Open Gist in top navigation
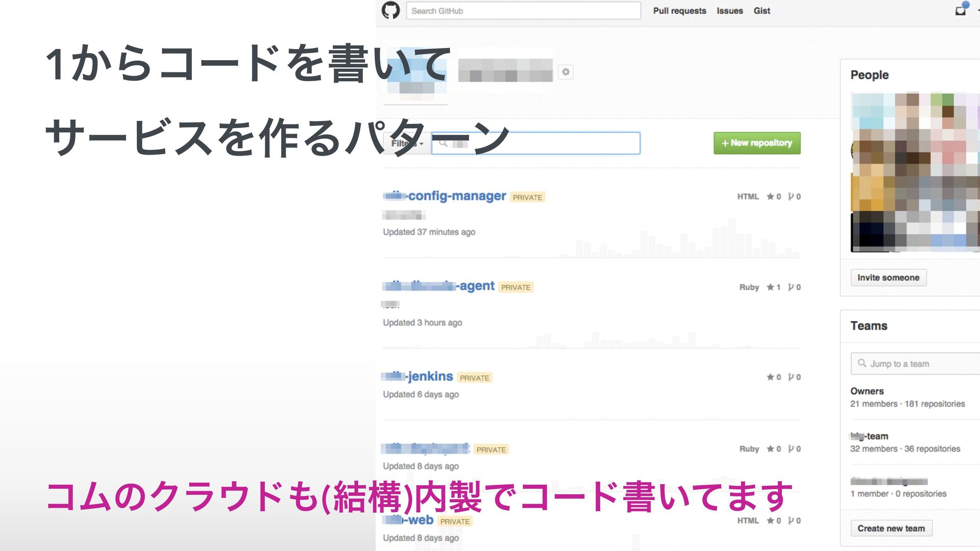Screen dimensions: 980x551 (762, 11)
